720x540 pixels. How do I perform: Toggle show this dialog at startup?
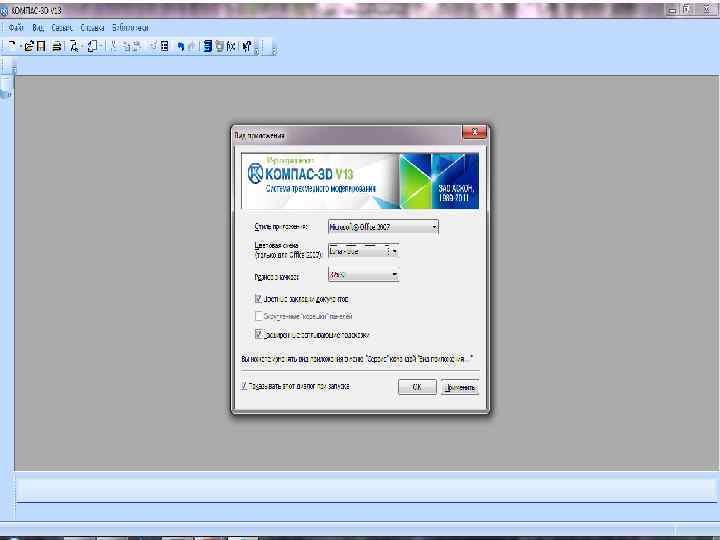tap(244, 386)
